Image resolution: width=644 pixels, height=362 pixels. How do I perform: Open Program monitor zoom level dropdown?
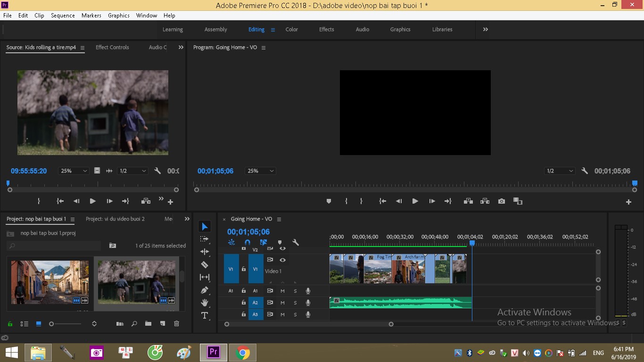pos(260,171)
